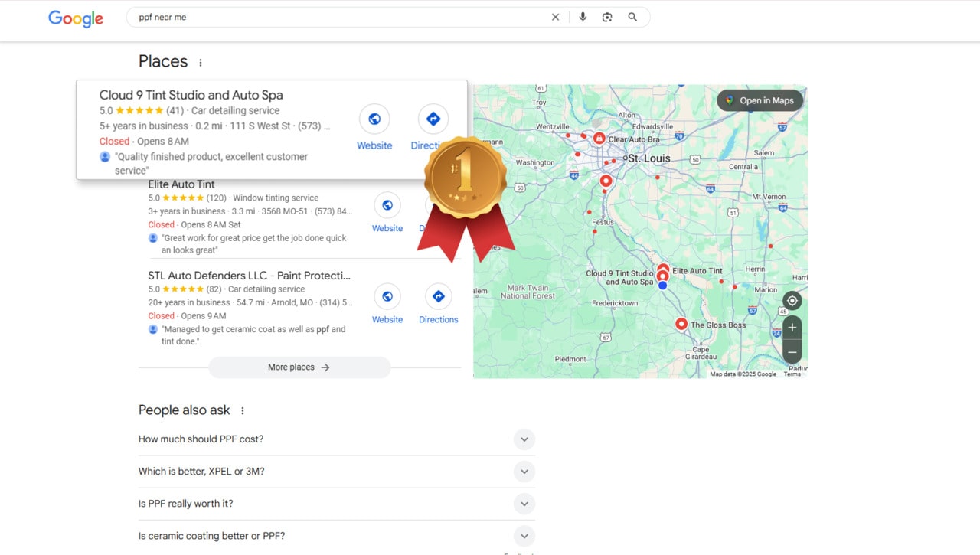Clear the search query with X
The image size is (980, 555).
[556, 17]
